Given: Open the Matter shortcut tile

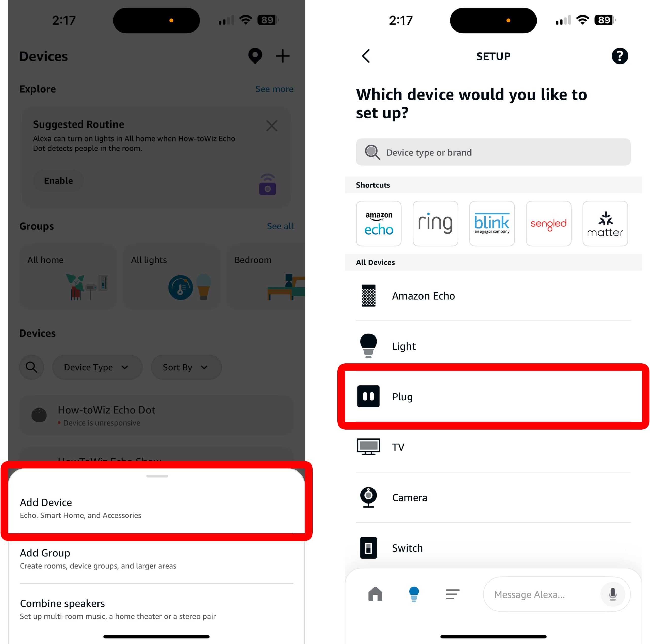Looking at the screenshot, I should click(605, 224).
